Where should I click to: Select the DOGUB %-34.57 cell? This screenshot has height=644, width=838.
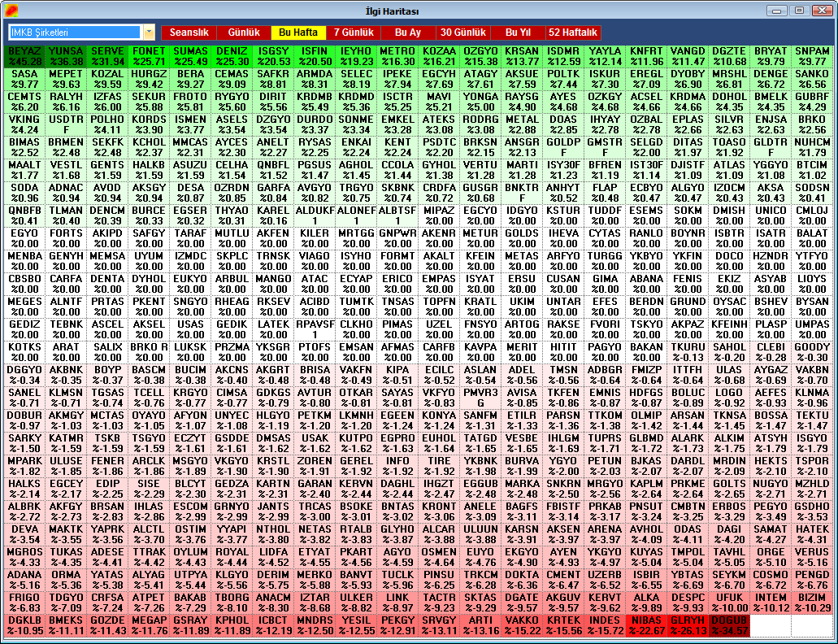(x=730, y=625)
